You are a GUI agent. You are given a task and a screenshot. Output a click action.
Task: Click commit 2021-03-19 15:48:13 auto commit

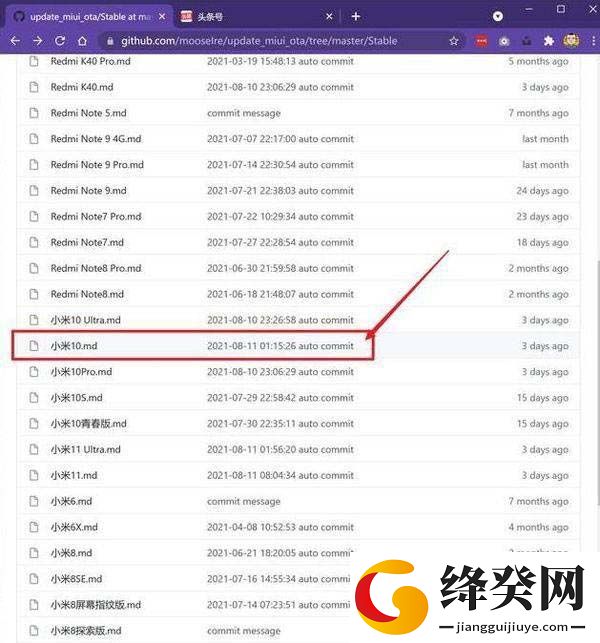pyautogui.click(x=280, y=62)
